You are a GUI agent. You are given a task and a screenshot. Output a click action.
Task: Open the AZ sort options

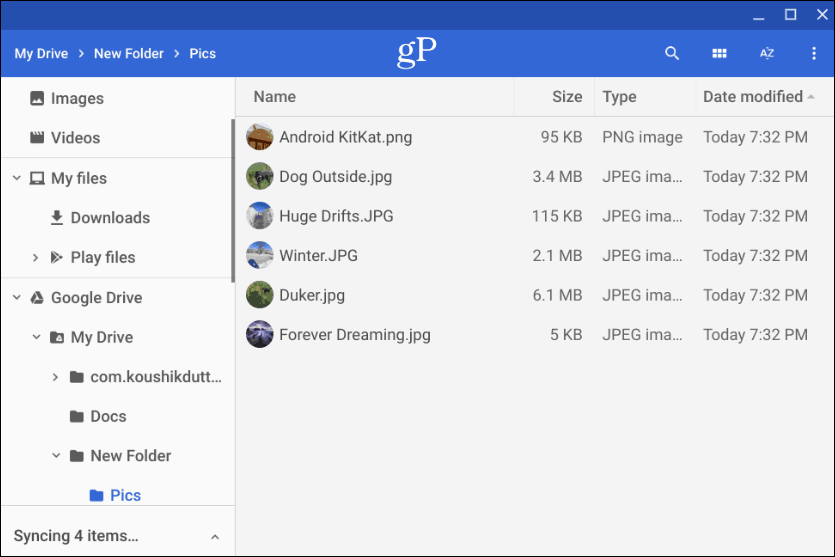coord(766,53)
